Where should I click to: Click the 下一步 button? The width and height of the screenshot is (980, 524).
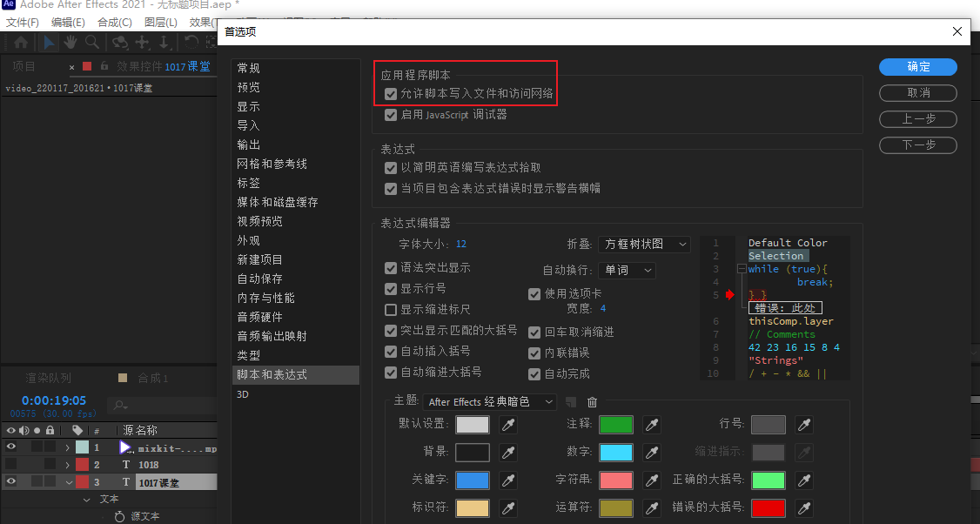[918, 145]
